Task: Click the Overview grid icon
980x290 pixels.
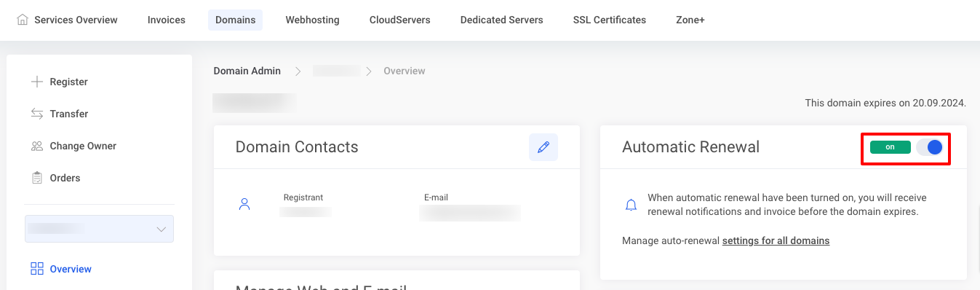Action: coord(37,269)
